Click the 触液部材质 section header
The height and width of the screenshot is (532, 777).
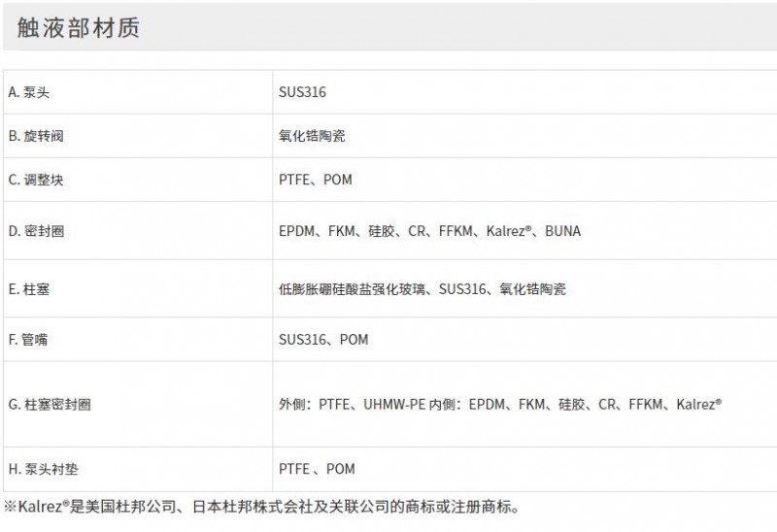click(79, 28)
